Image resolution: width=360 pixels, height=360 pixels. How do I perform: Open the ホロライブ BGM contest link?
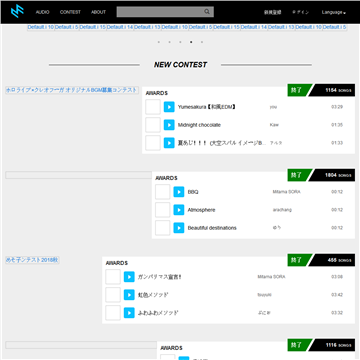point(72,90)
